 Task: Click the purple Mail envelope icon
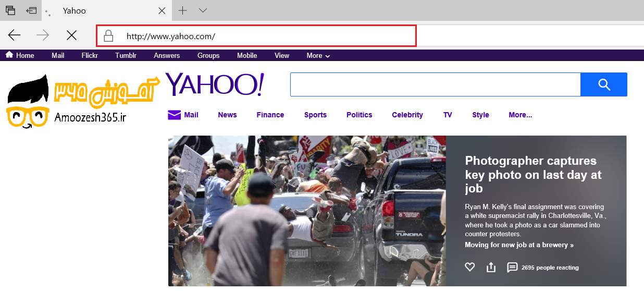174,115
